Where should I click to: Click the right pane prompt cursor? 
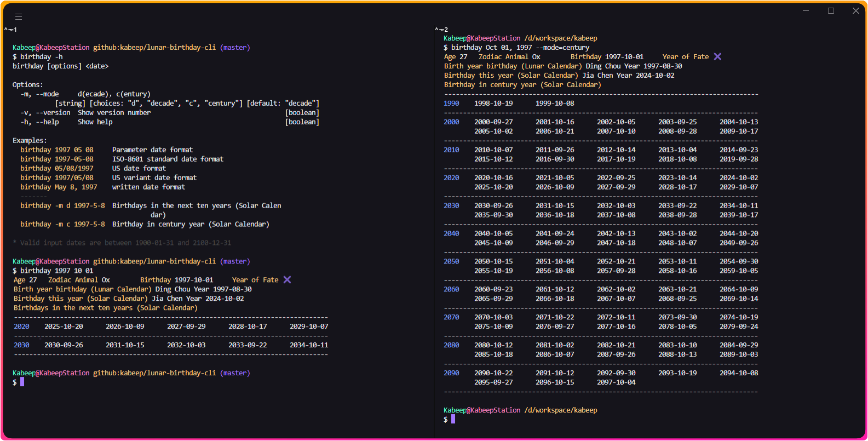pyautogui.click(x=453, y=419)
